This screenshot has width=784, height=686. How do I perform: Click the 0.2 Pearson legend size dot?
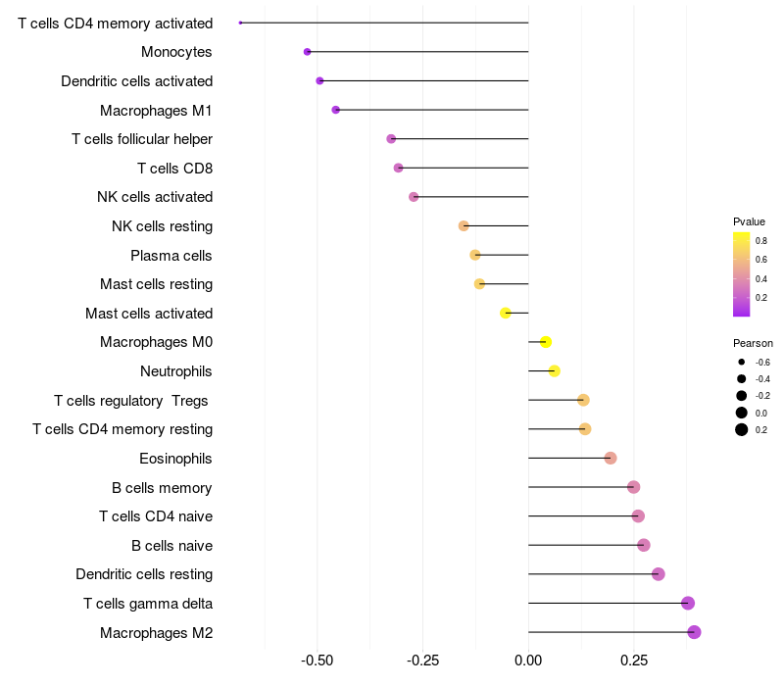click(x=741, y=429)
